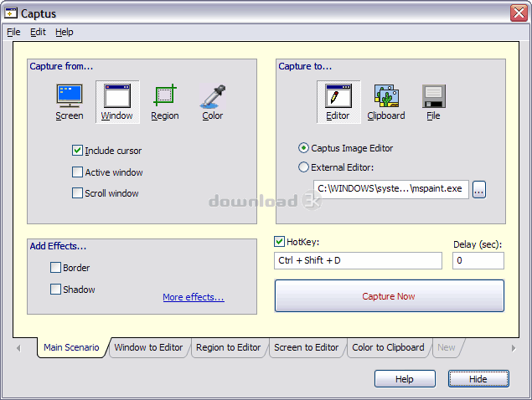The width and height of the screenshot is (532, 400).
Task: Choose Region capture icon
Action: coord(165,102)
